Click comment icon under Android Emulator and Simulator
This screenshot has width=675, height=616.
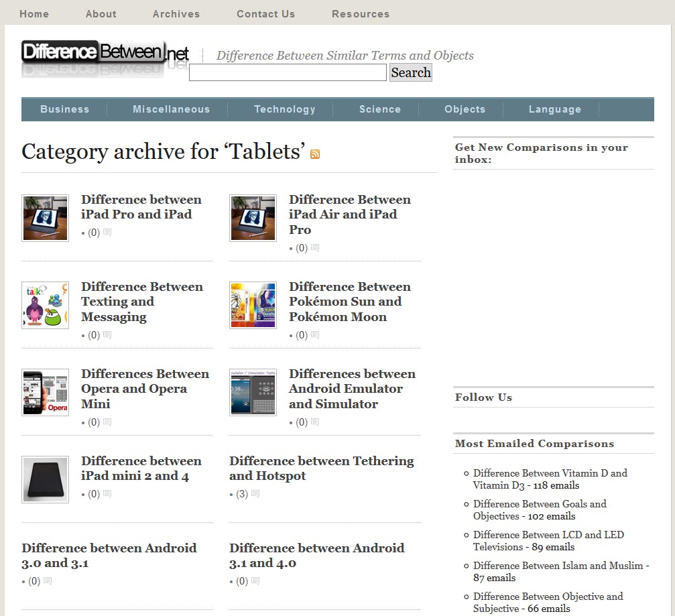pos(315,422)
